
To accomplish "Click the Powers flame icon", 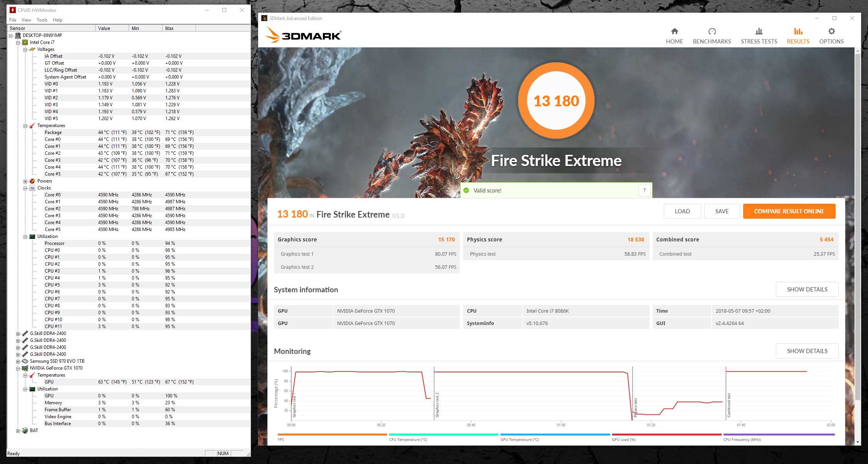I will pos(32,181).
